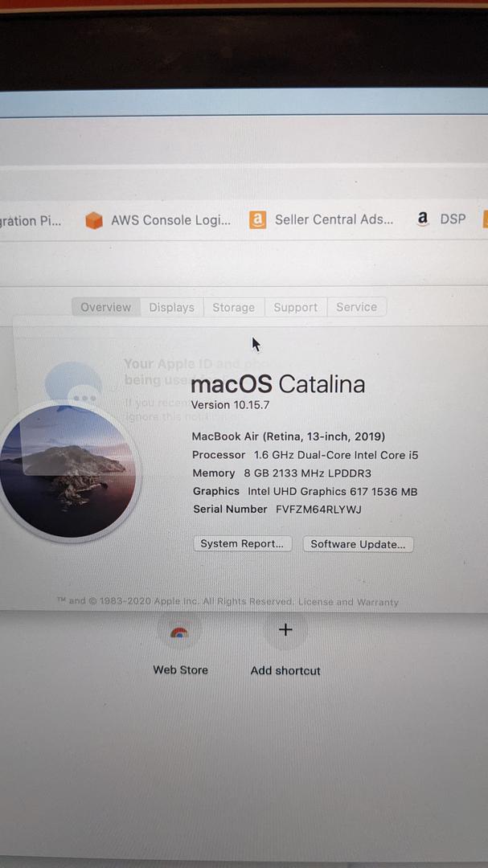Open Software Update... button
488x868 pixels.
coord(359,544)
